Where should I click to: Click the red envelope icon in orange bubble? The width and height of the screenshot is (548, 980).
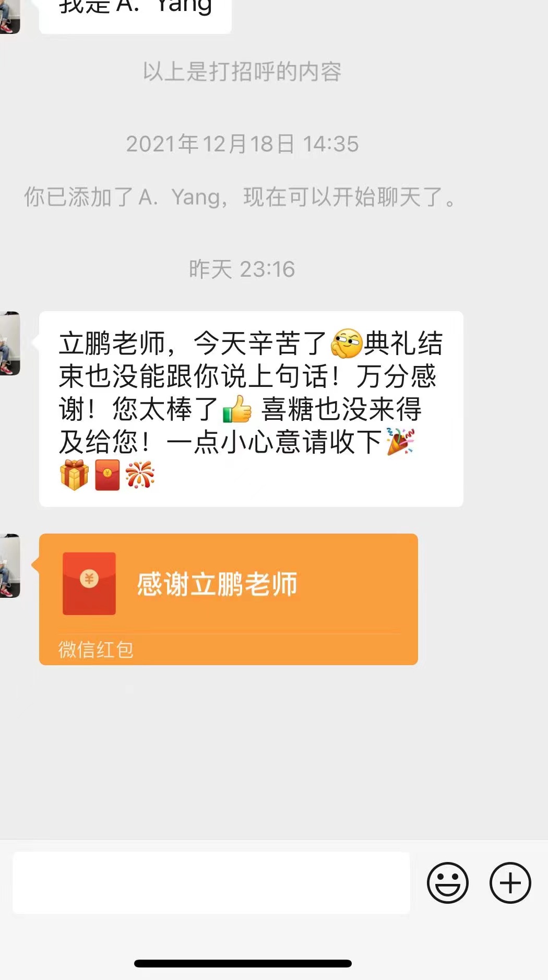[x=89, y=583]
